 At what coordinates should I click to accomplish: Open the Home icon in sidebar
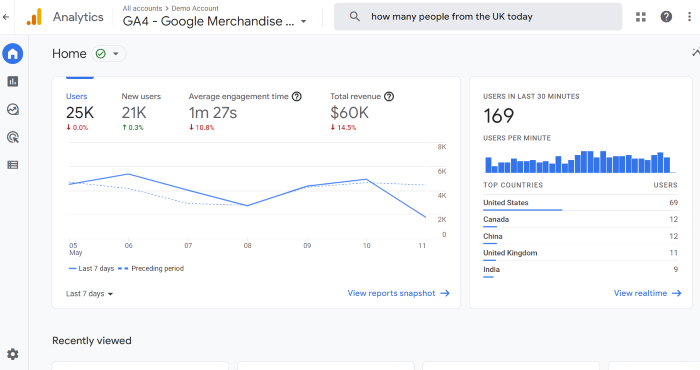[12, 54]
